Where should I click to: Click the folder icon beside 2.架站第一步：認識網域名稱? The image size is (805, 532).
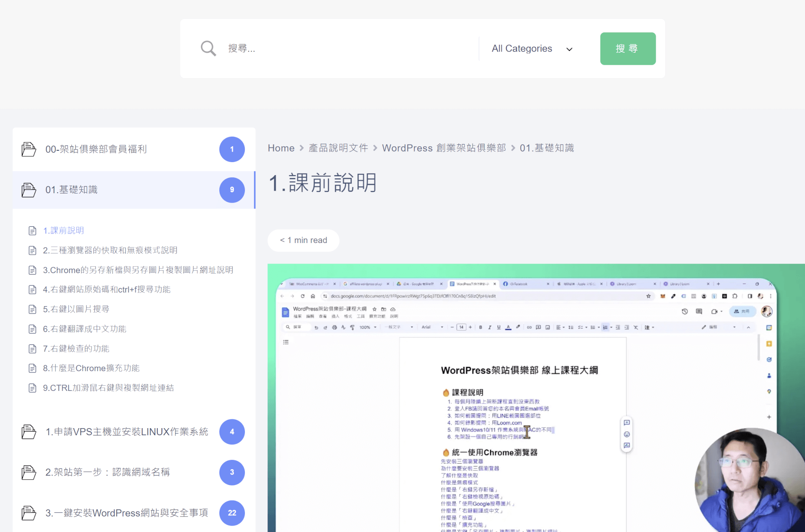(x=29, y=472)
